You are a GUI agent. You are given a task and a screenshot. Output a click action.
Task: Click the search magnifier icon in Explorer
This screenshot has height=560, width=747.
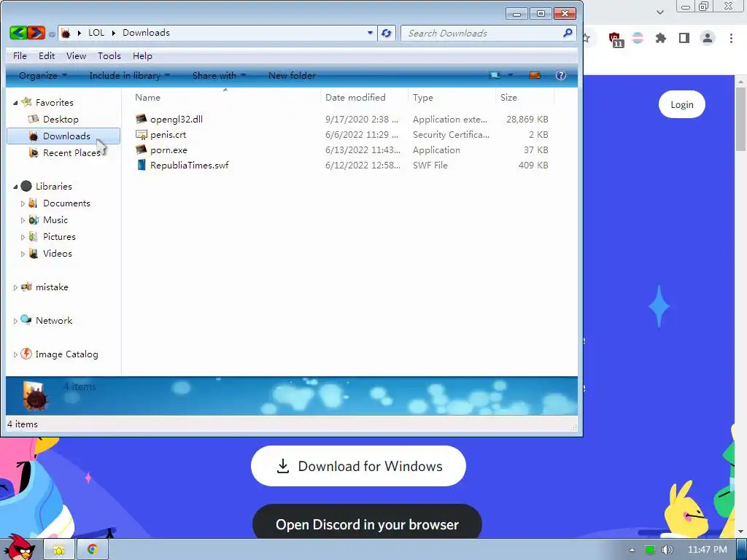(x=568, y=33)
